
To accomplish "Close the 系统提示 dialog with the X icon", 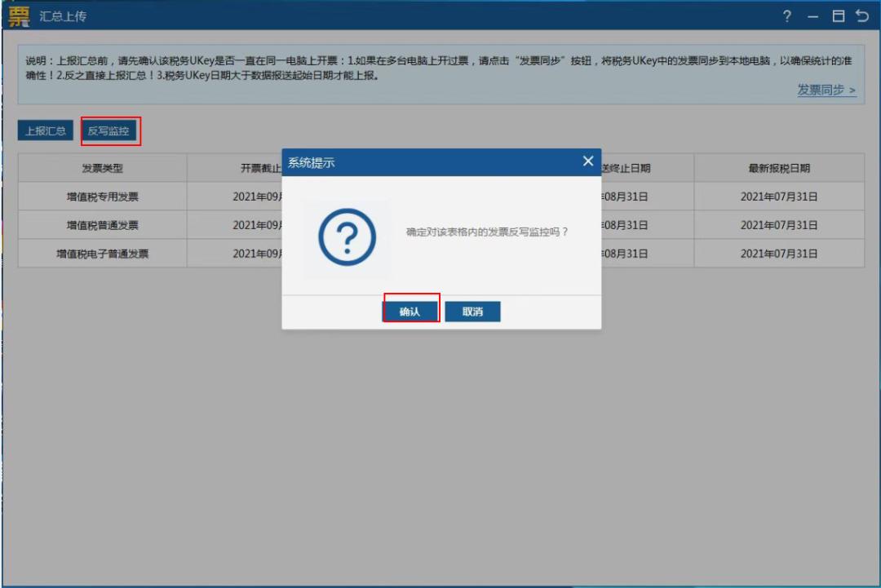I will [x=587, y=161].
